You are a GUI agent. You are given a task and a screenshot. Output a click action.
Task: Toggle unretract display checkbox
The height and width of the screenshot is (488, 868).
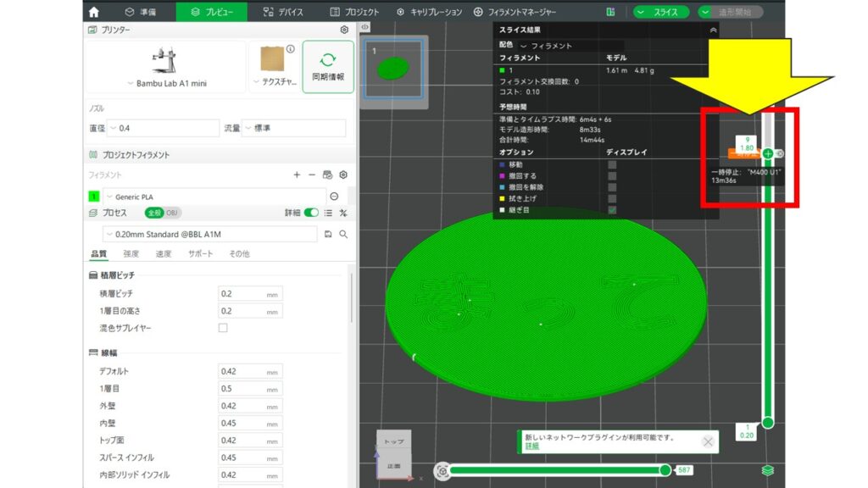[x=612, y=187]
